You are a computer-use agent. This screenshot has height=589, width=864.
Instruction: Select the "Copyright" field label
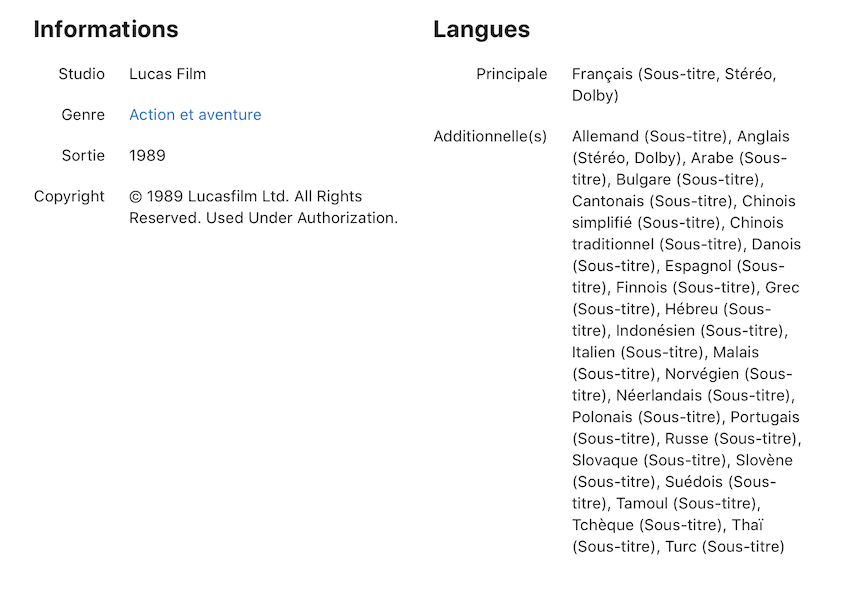click(69, 197)
